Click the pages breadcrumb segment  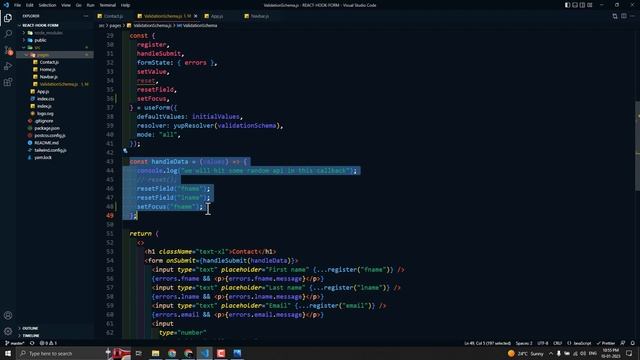115,25
